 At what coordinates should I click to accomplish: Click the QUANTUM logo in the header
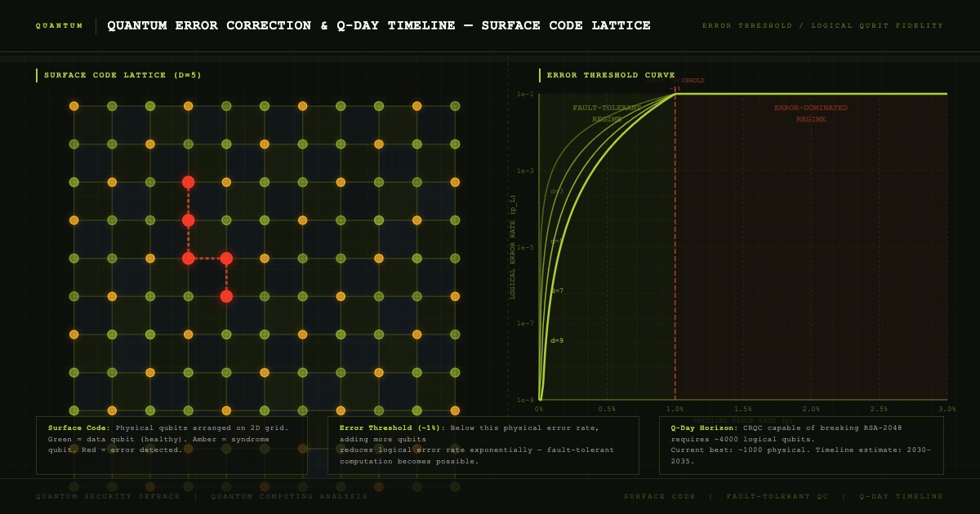(x=60, y=26)
